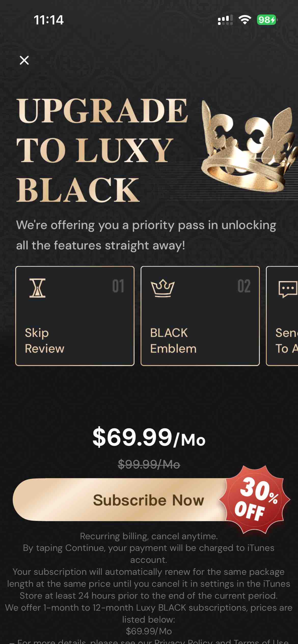Image resolution: width=298 pixels, height=644 pixels.
Task: Tap the cellular signal bars icon
Action: coord(225,20)
